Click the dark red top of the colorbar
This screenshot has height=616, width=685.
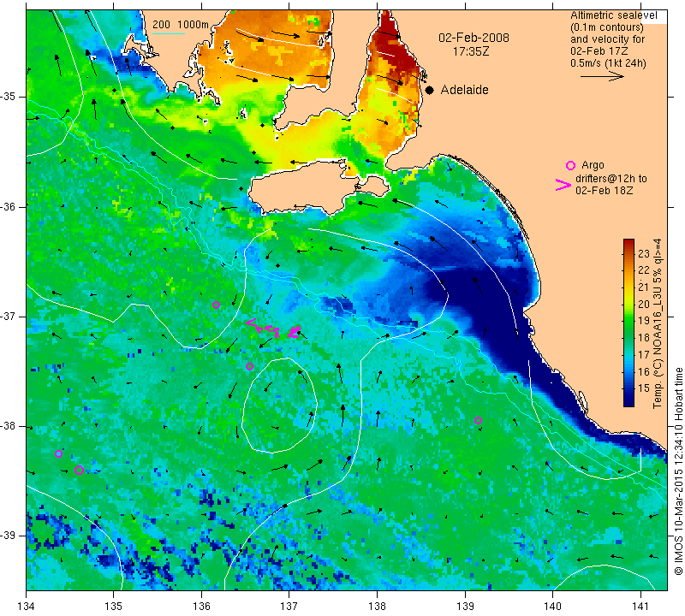[628, 244]
